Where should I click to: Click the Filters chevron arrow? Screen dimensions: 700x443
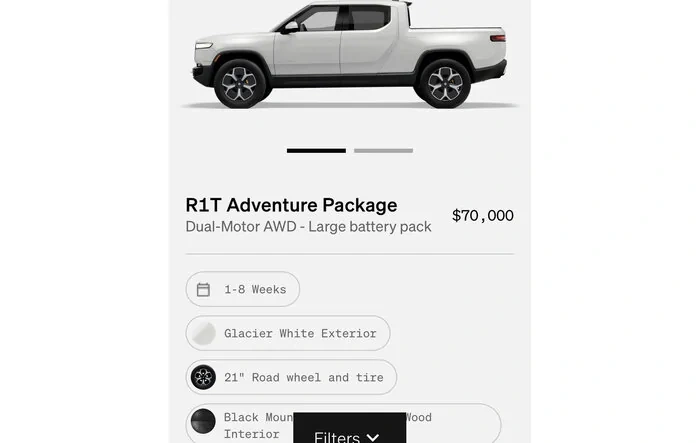(x=373, y=438)
